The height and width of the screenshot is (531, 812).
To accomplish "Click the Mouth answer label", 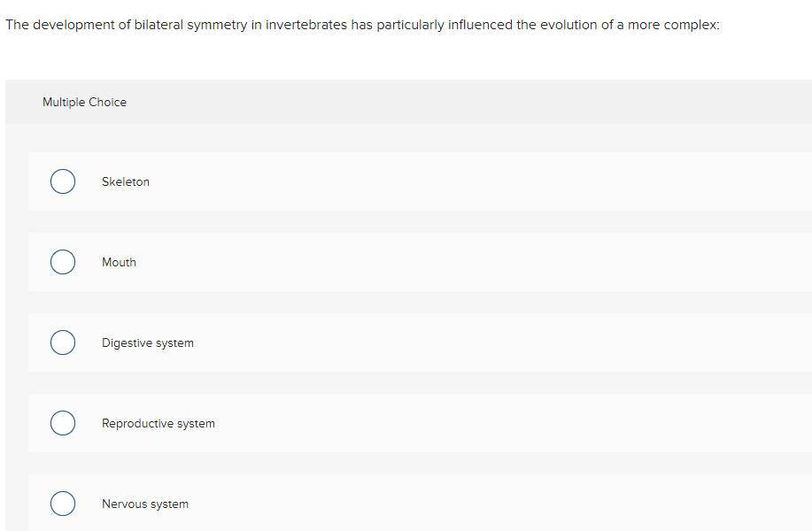I will 119,262.
